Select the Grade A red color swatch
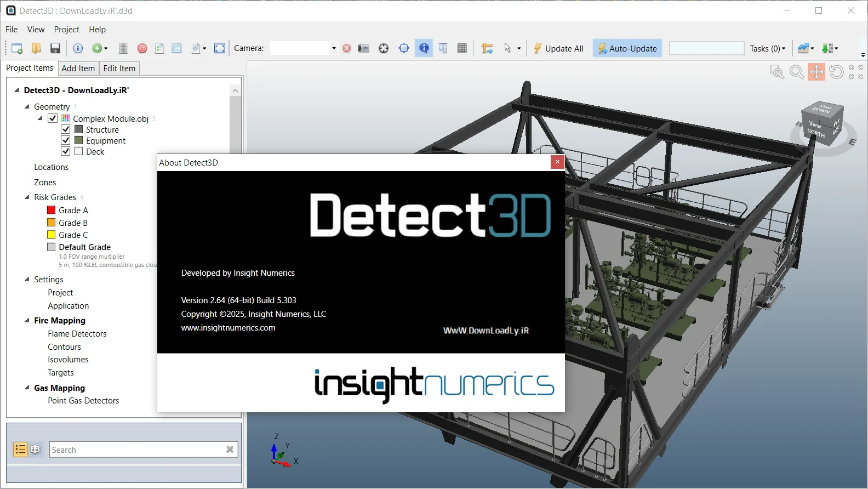This screenshot has height=489, width=868. point(52,210)
